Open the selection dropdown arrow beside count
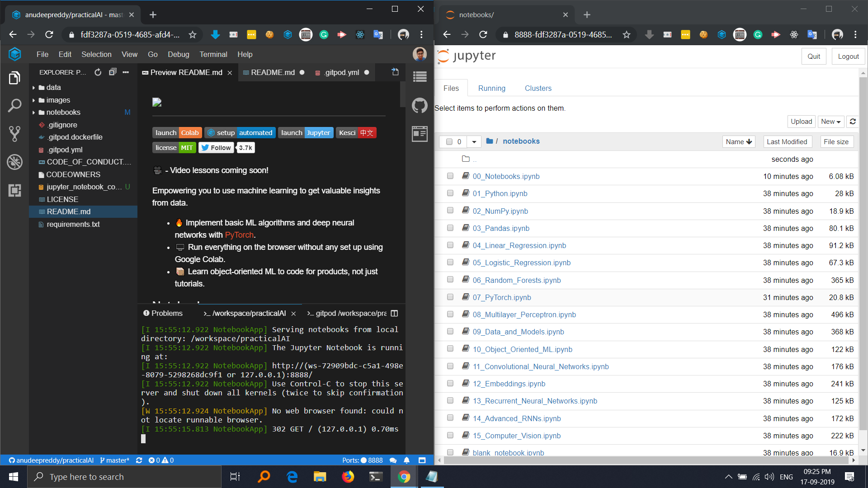 pos(474,141)
